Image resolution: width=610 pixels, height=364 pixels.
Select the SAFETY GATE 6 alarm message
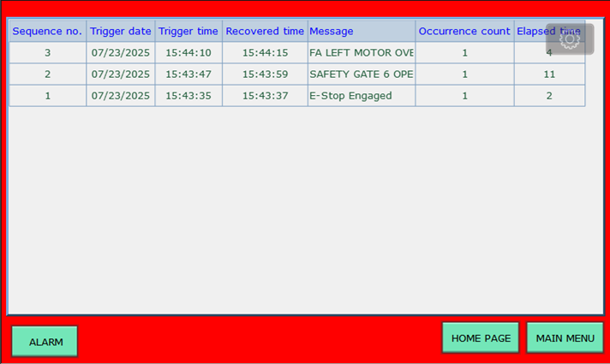(361, 75)
